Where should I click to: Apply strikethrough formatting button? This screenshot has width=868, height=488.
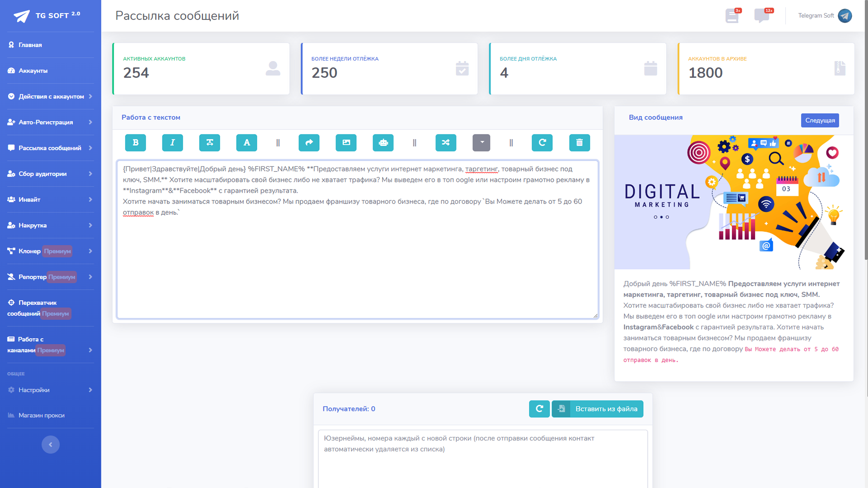(x=209, y=142)
